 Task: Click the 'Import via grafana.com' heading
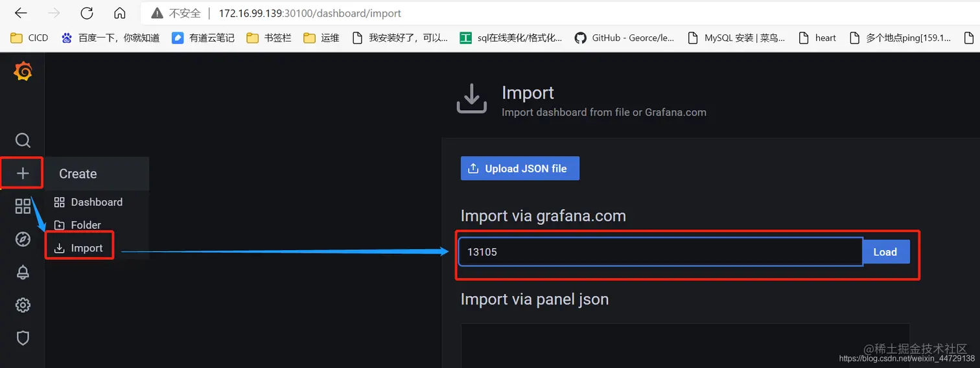pos(543,216)
